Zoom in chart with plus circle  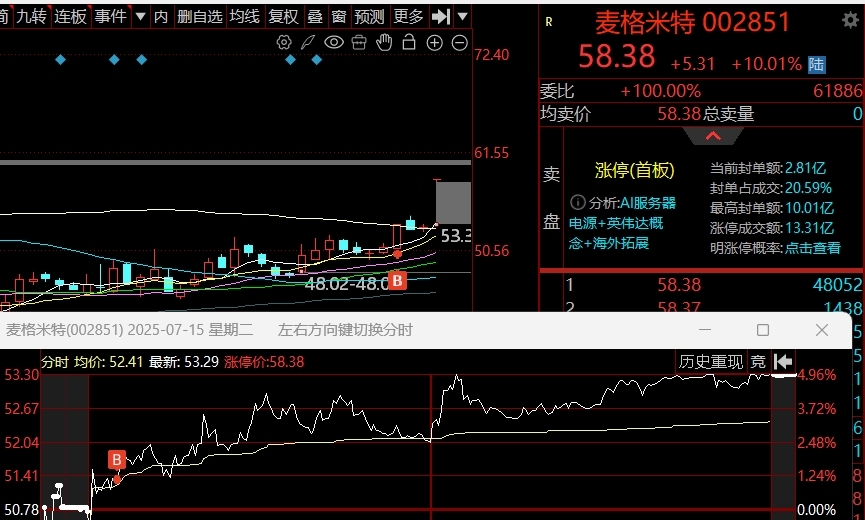point(435,42)
